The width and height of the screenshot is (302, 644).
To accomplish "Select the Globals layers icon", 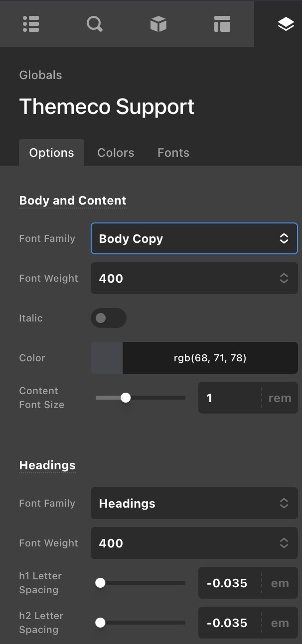I will [x=286, y=23].
